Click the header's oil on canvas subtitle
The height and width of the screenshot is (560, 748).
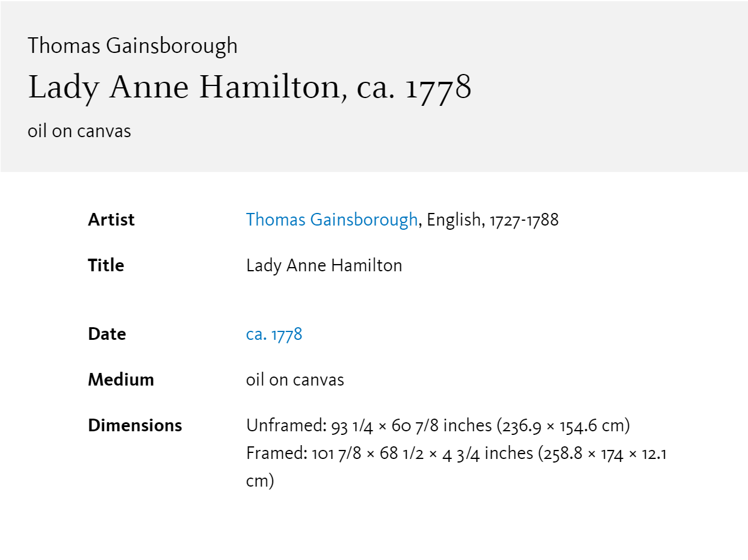pos(79,131)
